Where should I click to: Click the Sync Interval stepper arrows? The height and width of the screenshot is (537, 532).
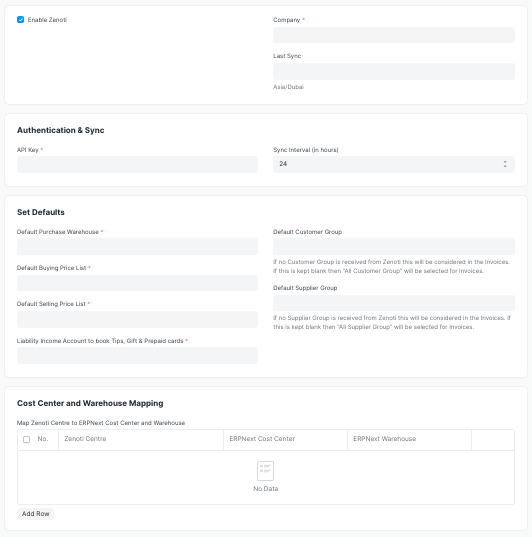(505, 164)
